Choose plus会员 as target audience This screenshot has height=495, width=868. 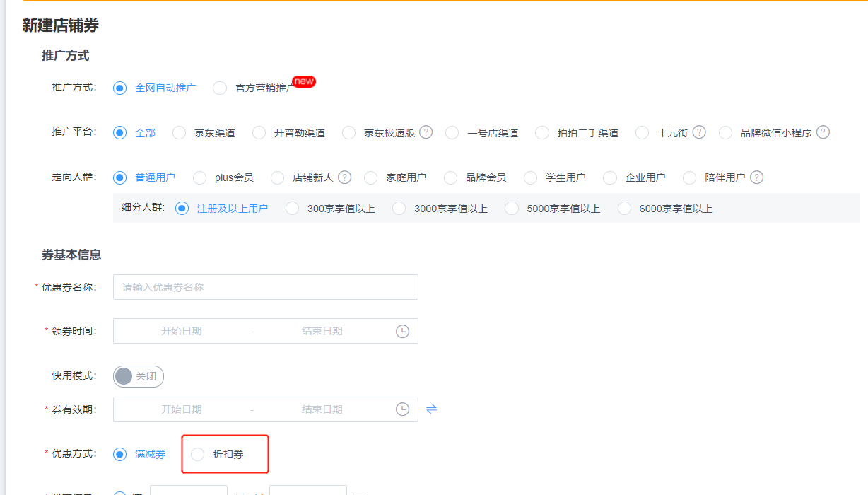click(x=199, y=177)
